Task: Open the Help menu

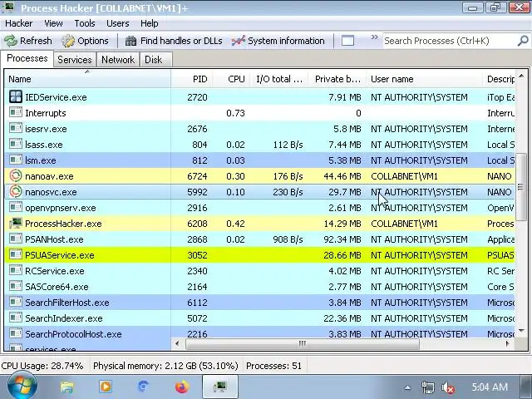Action: point(150,23)
